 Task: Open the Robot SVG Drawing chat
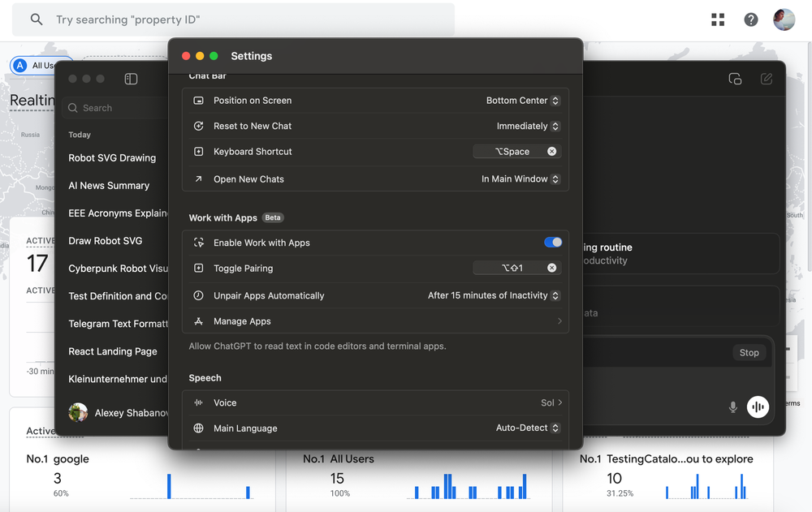[112, 158]
